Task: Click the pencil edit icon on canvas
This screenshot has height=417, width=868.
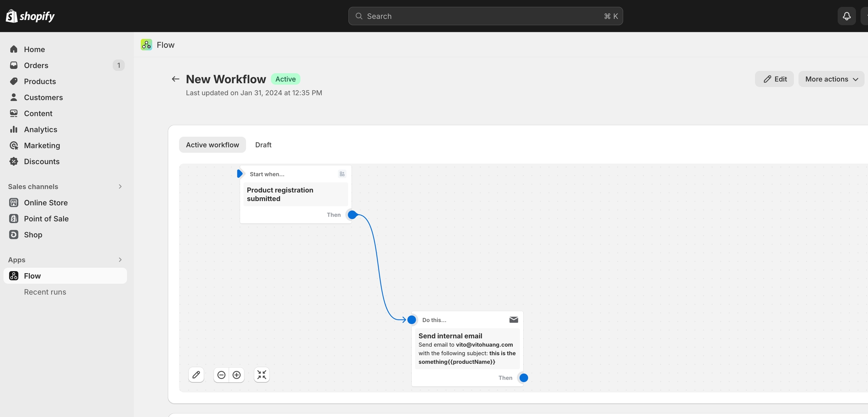Action: (196, 375)
